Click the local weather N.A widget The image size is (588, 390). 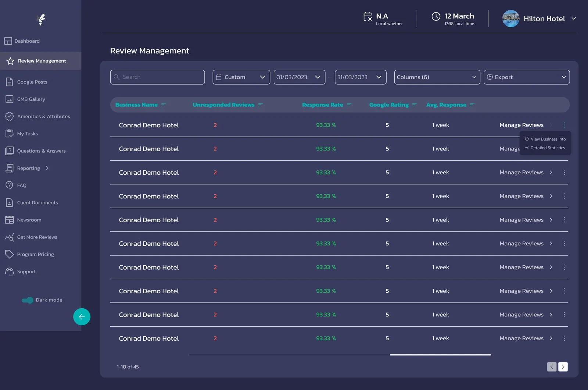tap(383, 19)
